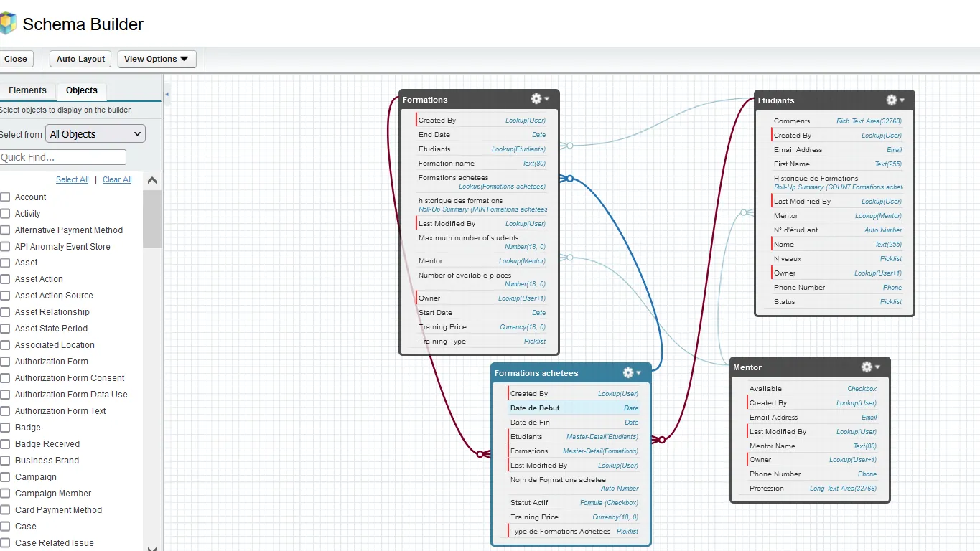
Task: Check the Case object checkbox
Action: coord(5,526)
